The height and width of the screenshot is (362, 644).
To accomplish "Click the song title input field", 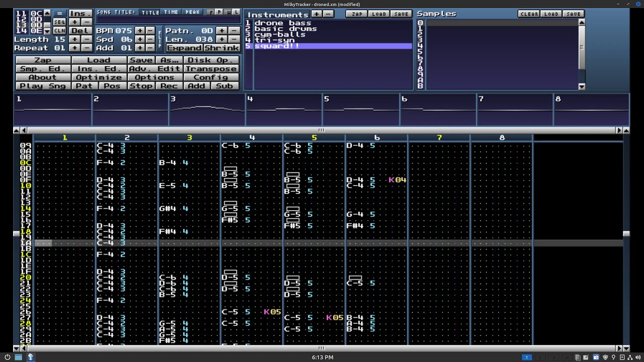I will point(168,20).
